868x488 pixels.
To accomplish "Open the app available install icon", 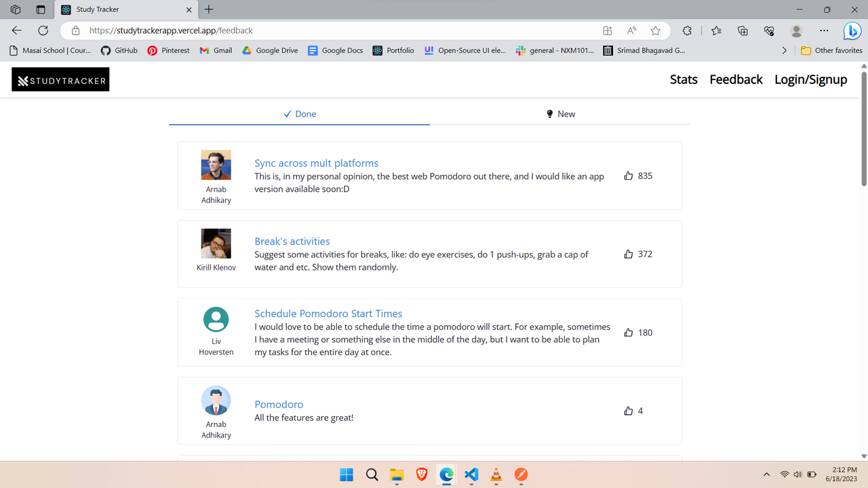I will pyautogui.click(x=608, y=30).
